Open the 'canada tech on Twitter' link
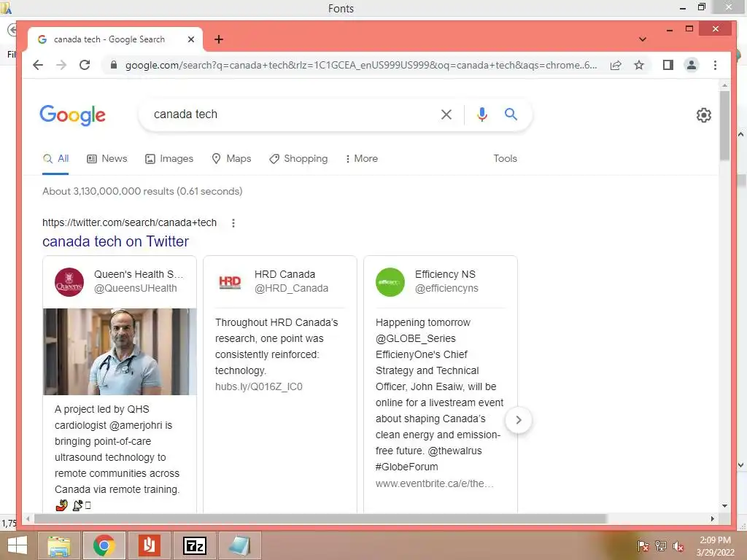747x560 pixels. 115,241
